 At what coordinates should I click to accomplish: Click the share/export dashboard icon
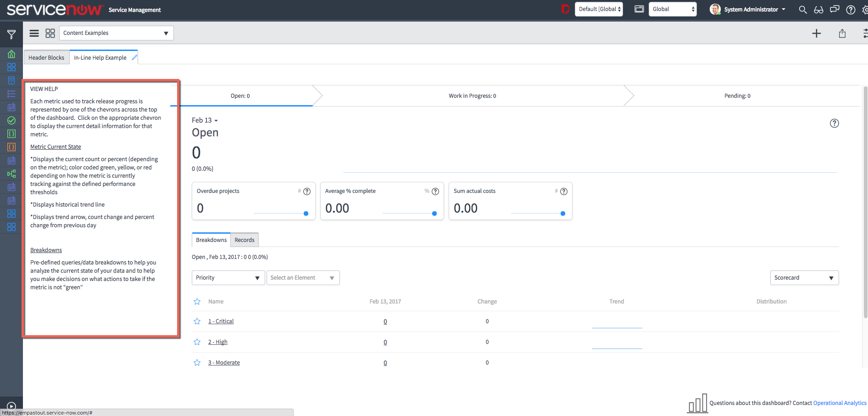(842, 33)
